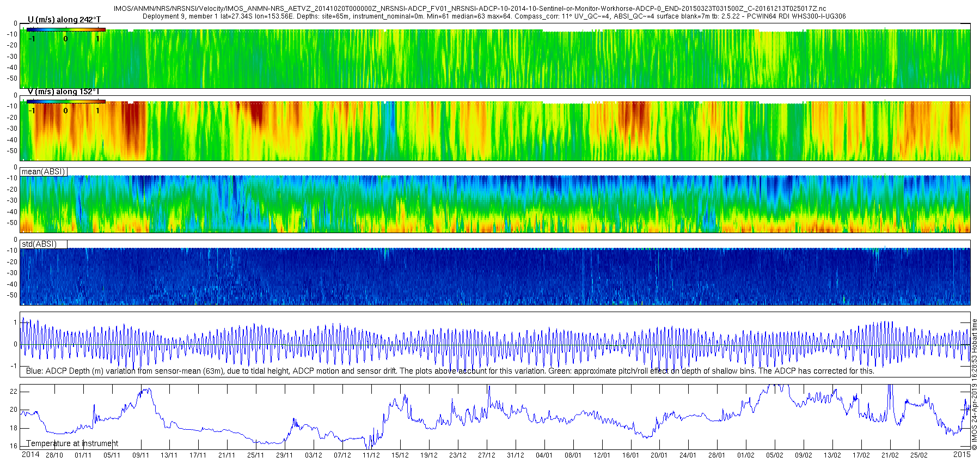Click the '09/11' date tick label
This screenshot has width=980, height=463.
click(140, 455)
